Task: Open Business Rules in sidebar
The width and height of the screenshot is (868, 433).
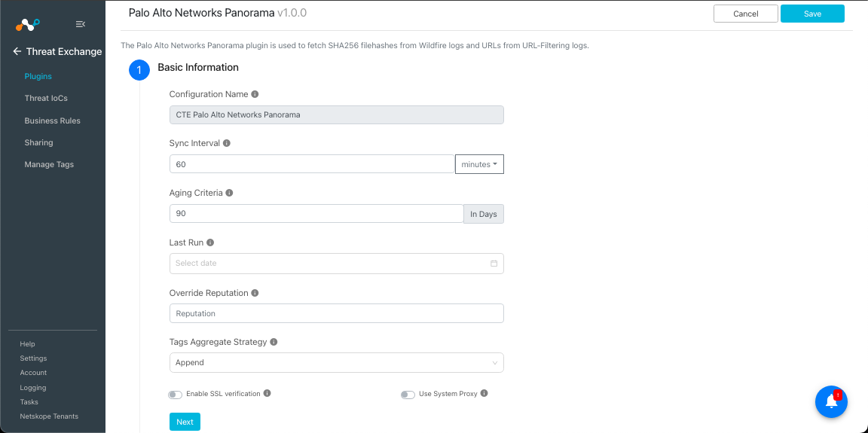Action: (52, 120)
